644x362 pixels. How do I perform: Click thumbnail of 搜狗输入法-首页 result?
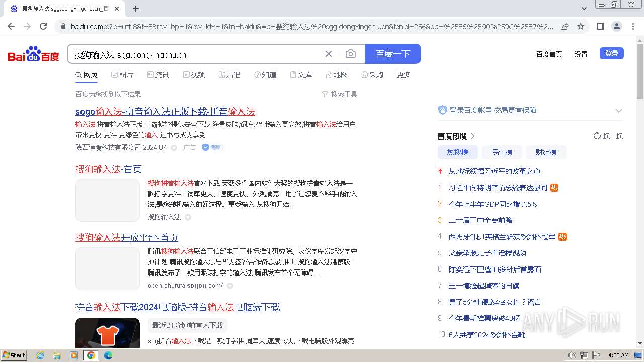pyautogui.click(x=108, y=200)
